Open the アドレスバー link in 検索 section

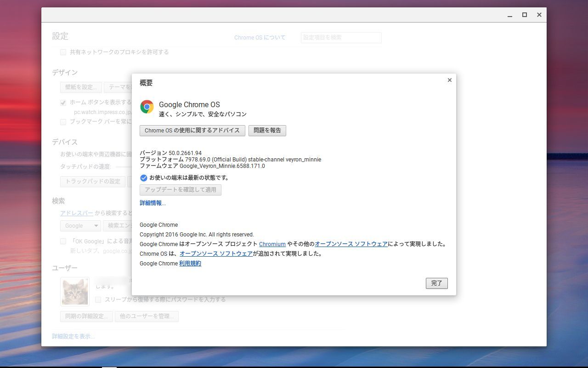(77, 213)
